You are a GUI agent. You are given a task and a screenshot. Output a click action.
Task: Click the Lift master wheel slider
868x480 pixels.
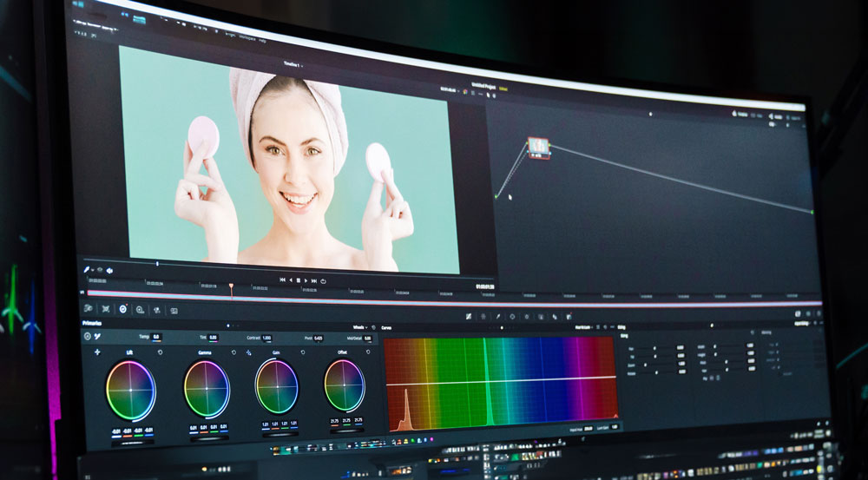(x=132, y=443)
